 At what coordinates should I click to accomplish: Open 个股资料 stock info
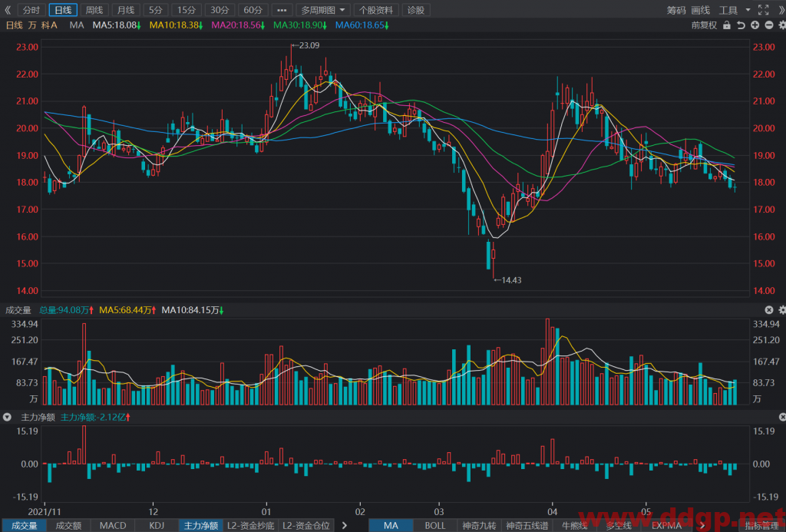coord(376,10)
